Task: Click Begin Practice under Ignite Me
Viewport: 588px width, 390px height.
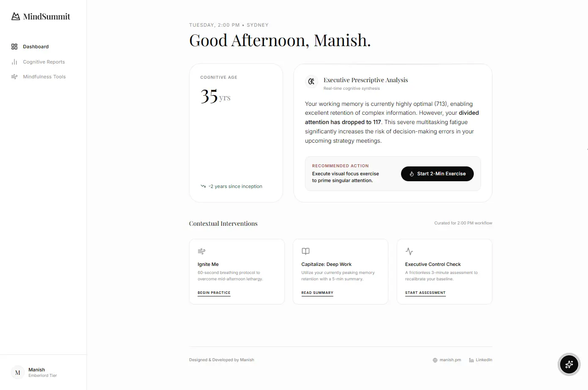Action: (x=214, y=293)
